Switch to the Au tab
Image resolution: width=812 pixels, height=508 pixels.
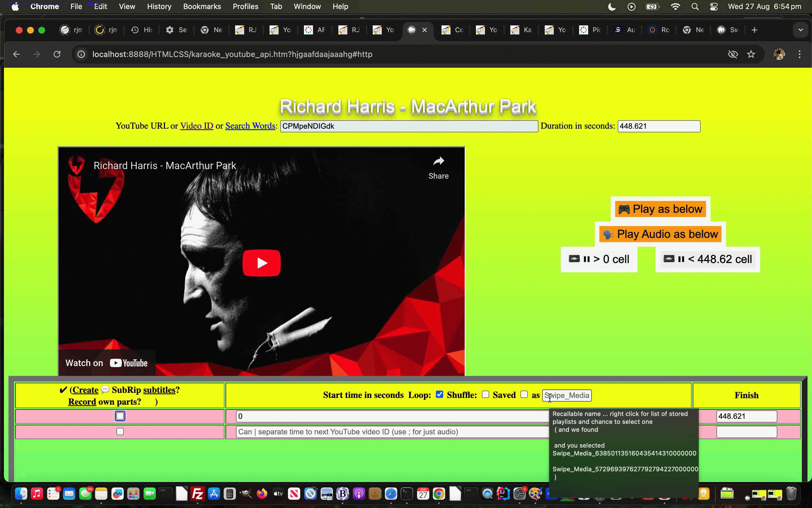pyautogui.click(x=625, y=30)
